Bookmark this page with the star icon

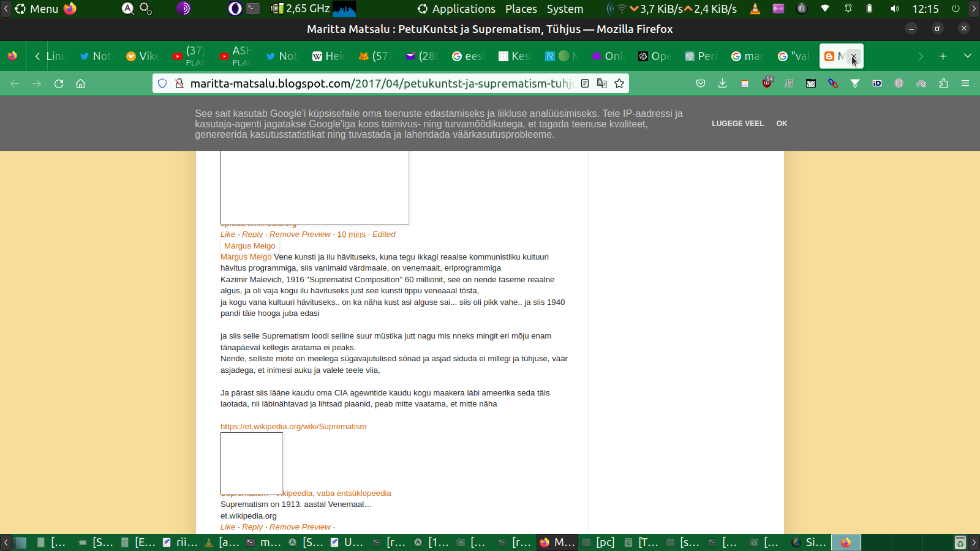click(619, 83)
